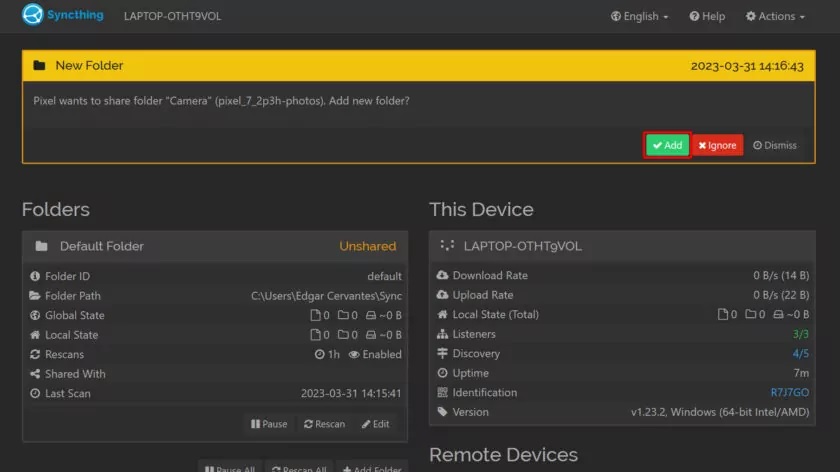The height and width of the screenshot is (472, 840).
Task: Click the Rescans Enabled eye icon
Action: [x=354, y=354]
